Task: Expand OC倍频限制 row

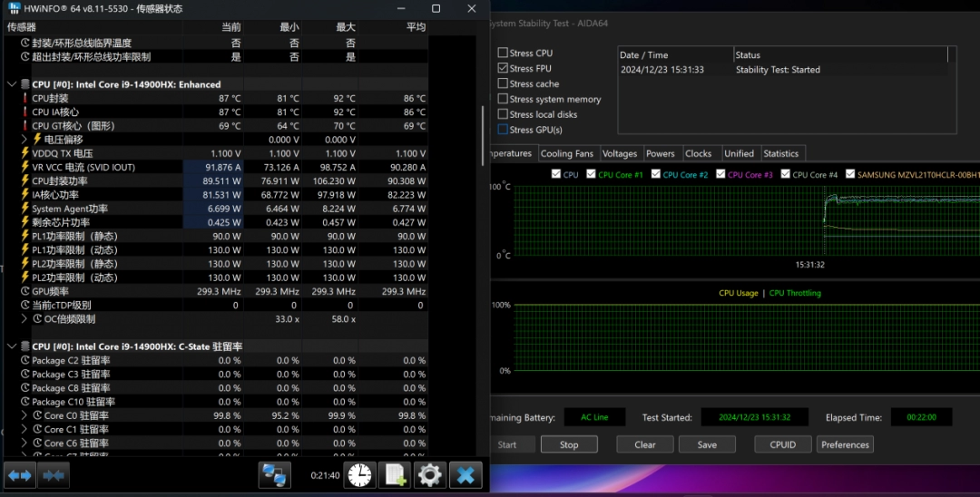Action: click(x=24, y=318)
